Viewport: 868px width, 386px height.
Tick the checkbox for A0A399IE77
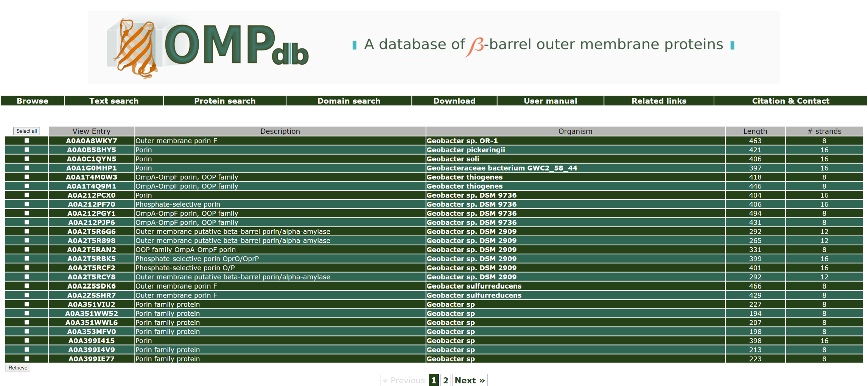click(x=27, y=359)
